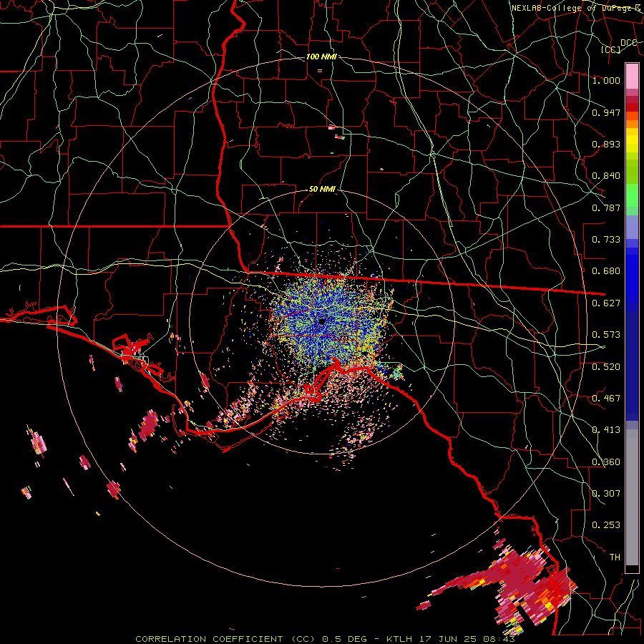Click the bright green segment of the color bar
644x644 pixels.
632,195
